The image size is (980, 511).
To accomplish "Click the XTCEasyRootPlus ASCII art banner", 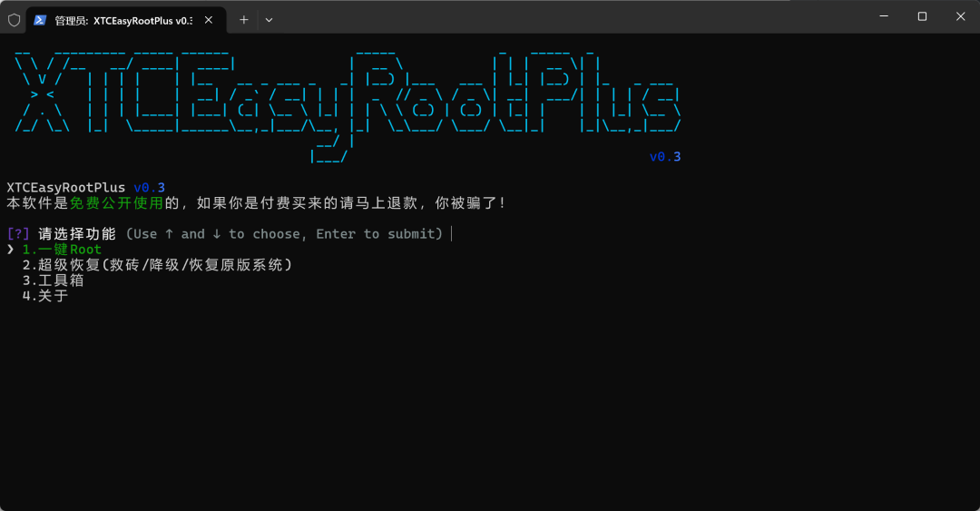I will (348, 106).
